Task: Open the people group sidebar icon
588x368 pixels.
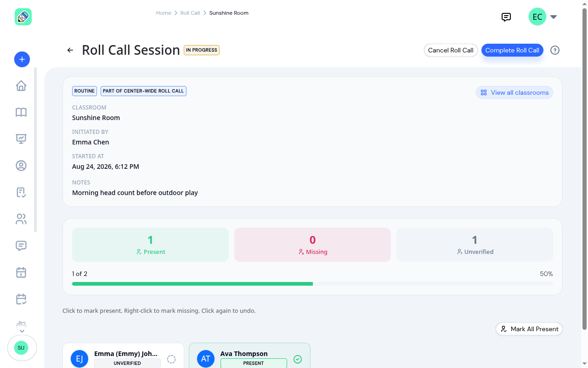Action: click(21, 219)
